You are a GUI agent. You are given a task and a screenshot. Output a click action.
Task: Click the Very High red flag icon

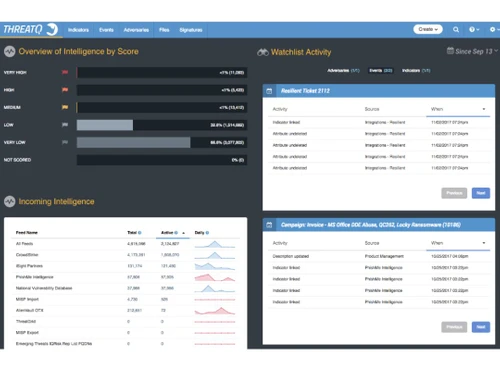pos(65,72)
